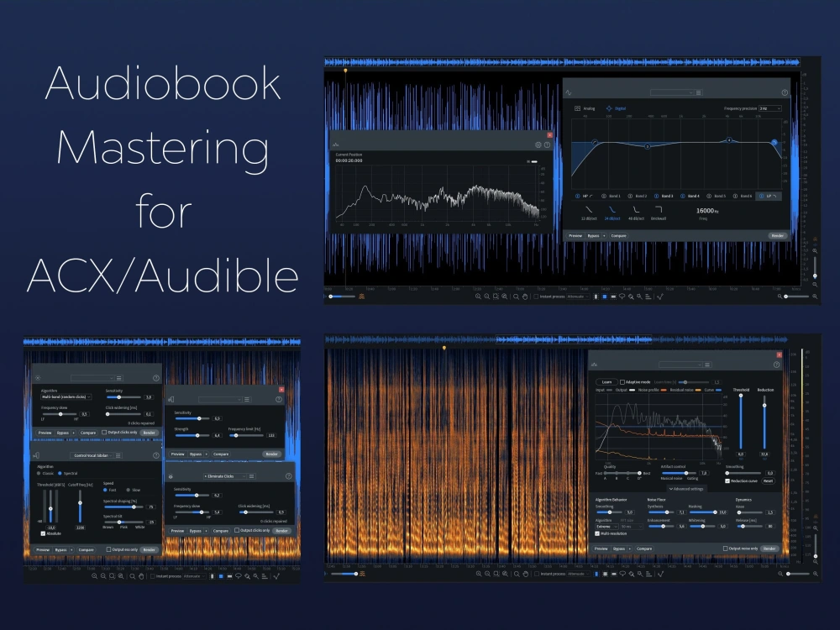Click Render in the noise reduction panel
Screen dimensions: 840x630
point(769,549)
